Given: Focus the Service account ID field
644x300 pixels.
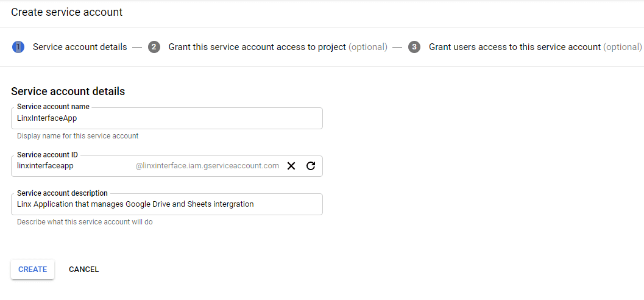Looking at the screenshot, I should [167, 166].
